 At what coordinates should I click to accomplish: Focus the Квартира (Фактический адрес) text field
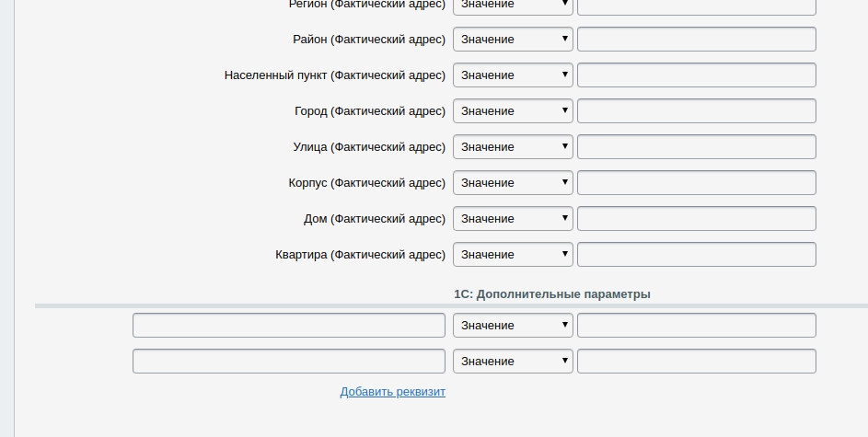point(696,255)
